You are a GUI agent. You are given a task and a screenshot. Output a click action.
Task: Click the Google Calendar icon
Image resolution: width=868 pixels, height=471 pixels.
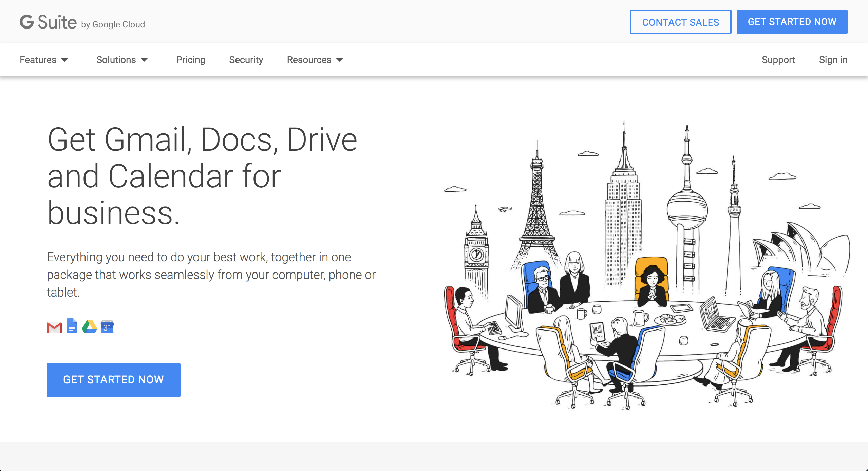click(x=107, y=326)
